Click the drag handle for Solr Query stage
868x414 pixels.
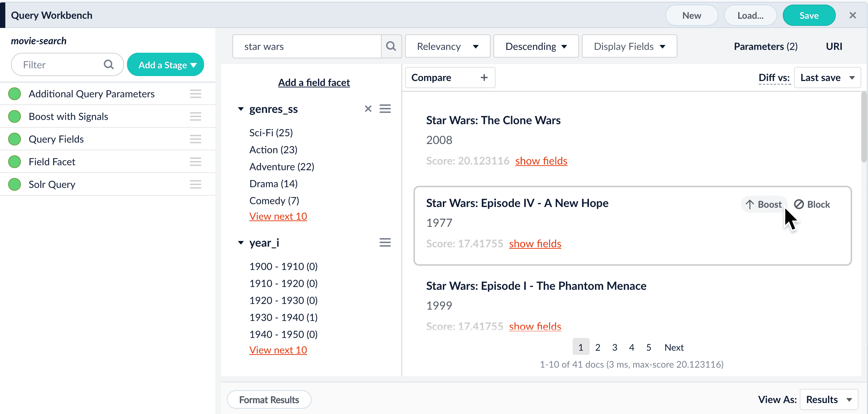pos(195,184)
